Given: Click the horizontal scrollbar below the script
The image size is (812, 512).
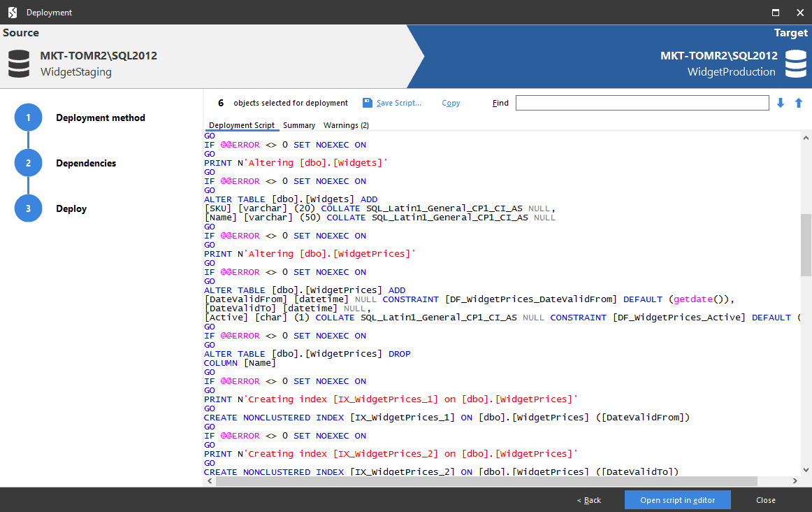Looking at the screenshot, I should 482,481.
